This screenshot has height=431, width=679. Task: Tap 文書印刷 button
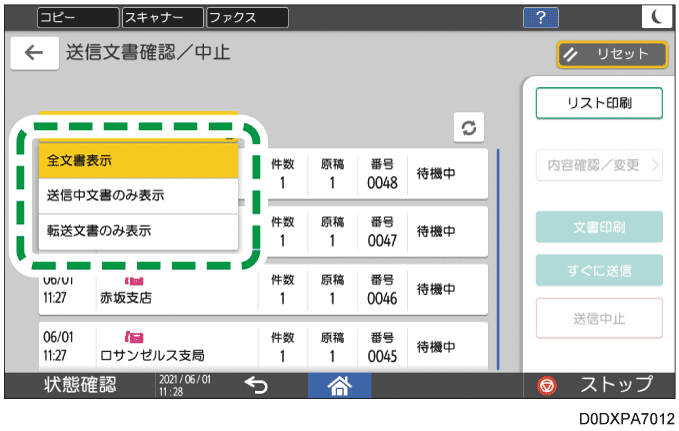(599, 227)
